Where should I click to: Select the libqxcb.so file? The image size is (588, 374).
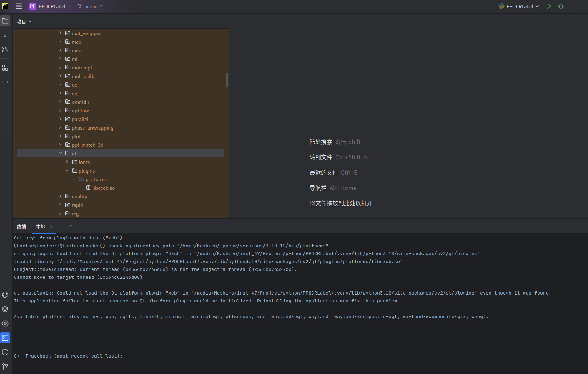click(100, 188)
